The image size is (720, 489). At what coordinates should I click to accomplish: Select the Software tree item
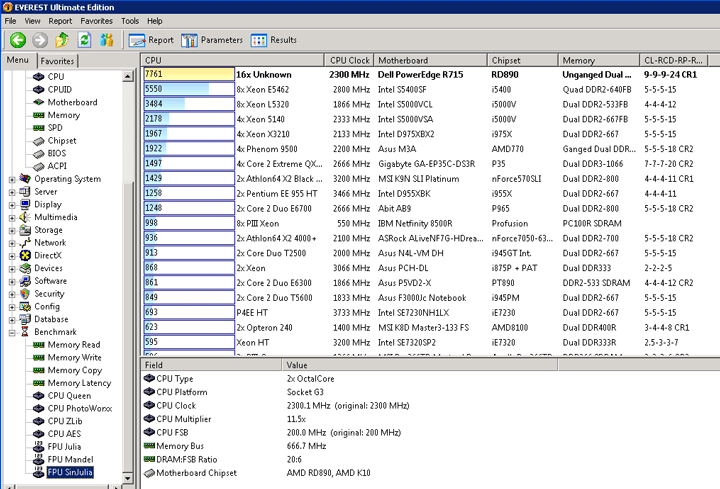(x=50, y=281)
